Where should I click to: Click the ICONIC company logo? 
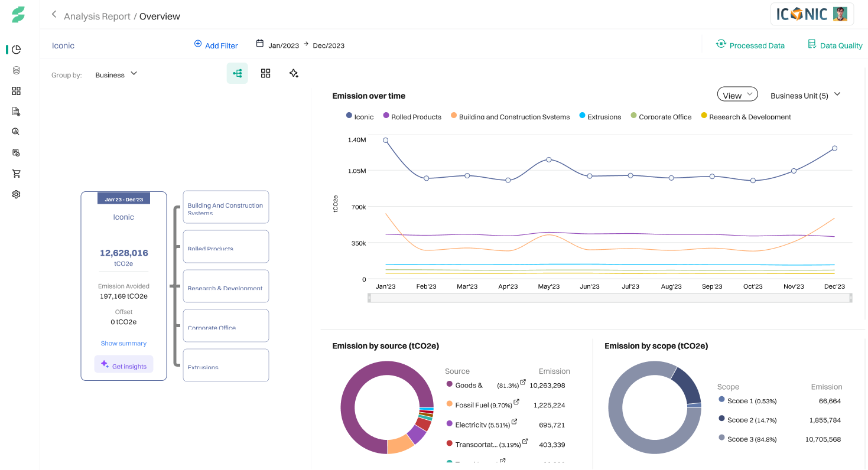(802, 14)
